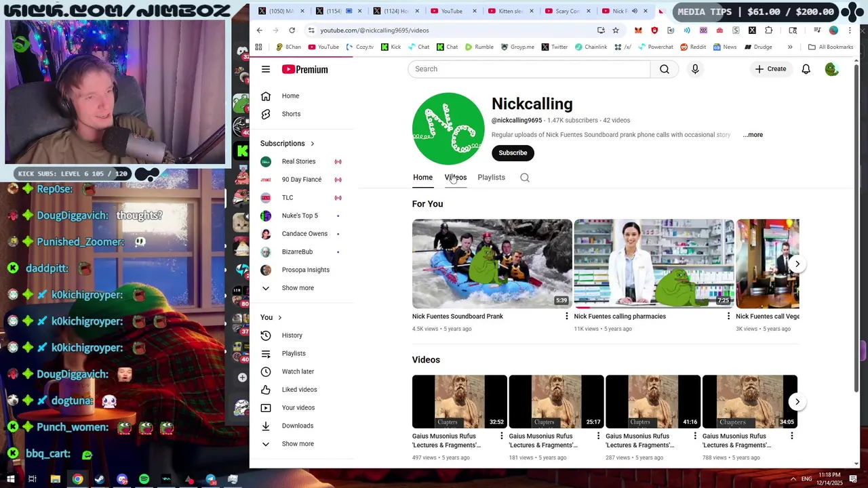Open the MetaMask fox extension
Image resolution: width=868 pixels, height=488 pixels.
coord(638,30)
